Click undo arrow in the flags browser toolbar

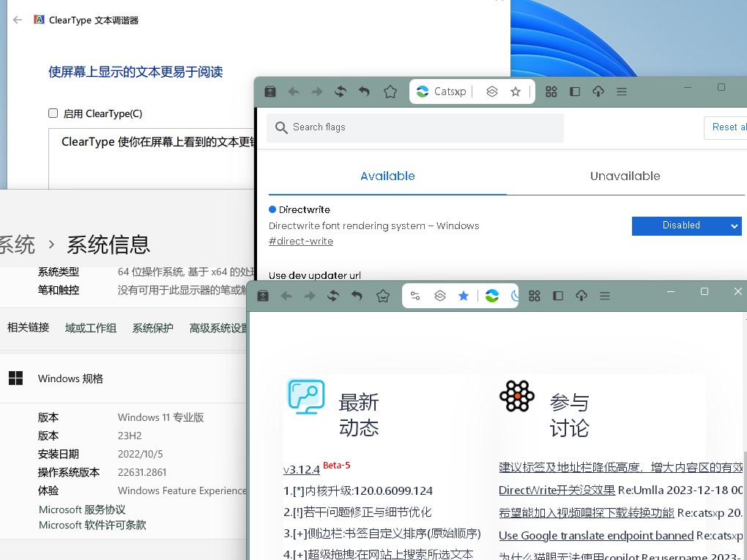(364, 92)
